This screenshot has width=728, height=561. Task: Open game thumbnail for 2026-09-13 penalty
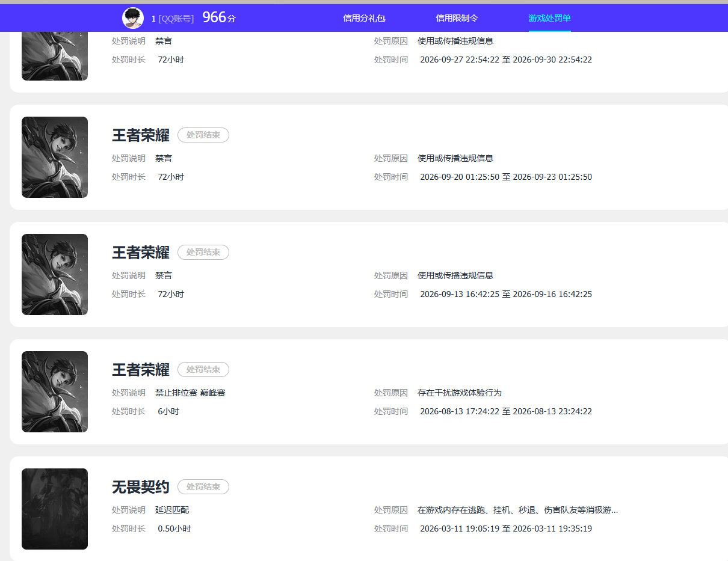[x=55, y=274]
